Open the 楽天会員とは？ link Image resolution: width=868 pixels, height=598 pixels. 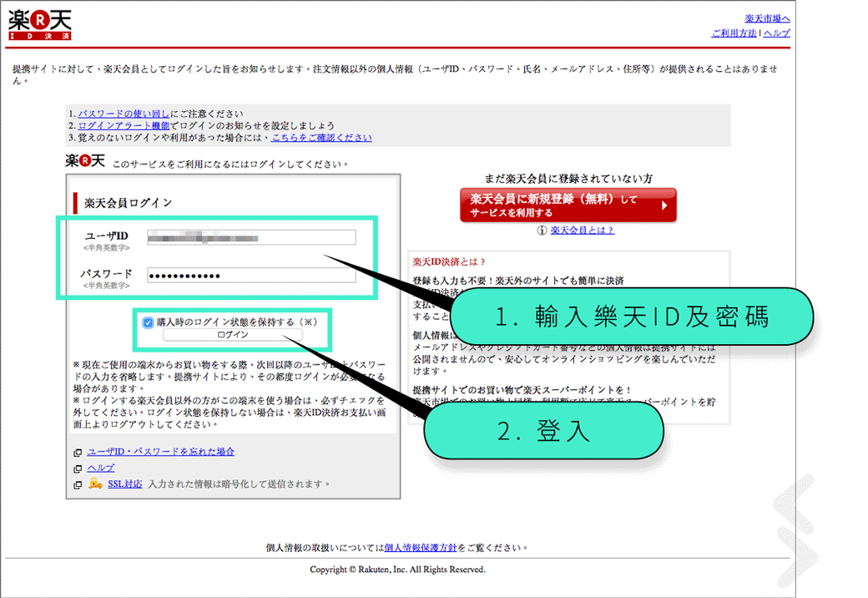point(583,231)
